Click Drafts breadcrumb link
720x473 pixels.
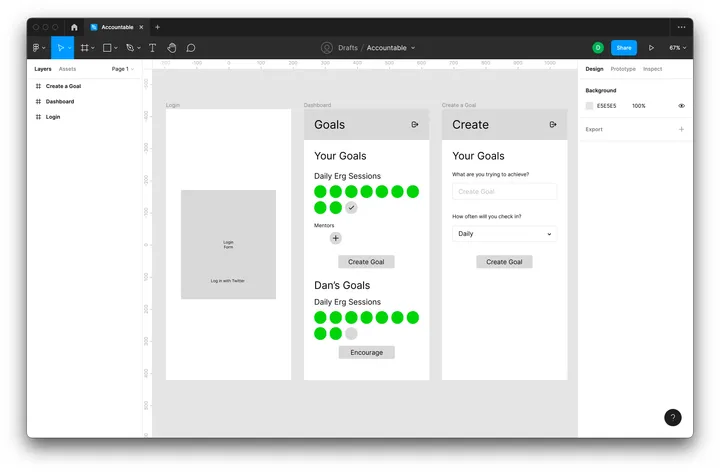348,48
